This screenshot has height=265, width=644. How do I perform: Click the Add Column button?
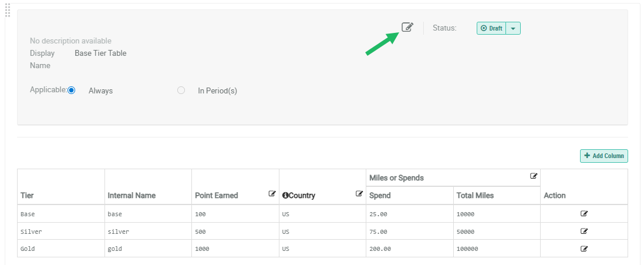pos(604,156)
